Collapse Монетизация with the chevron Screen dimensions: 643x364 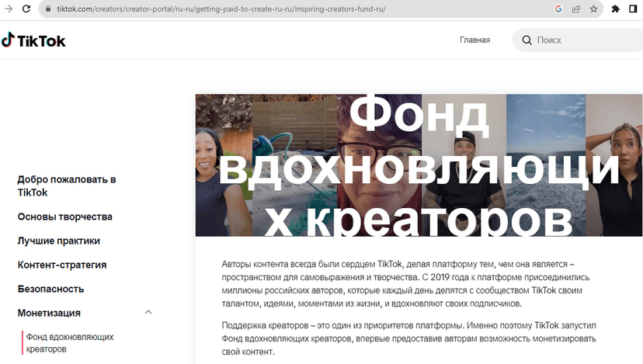[148, 312]
